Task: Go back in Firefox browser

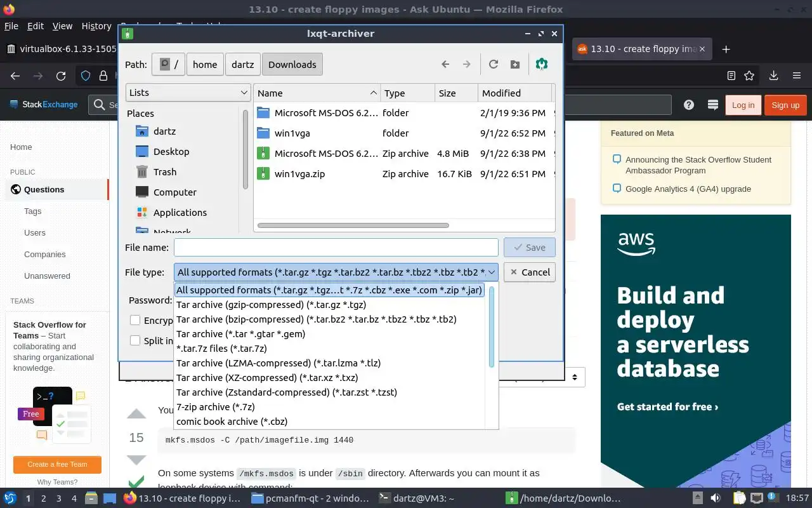Action: tap(15, 76)
